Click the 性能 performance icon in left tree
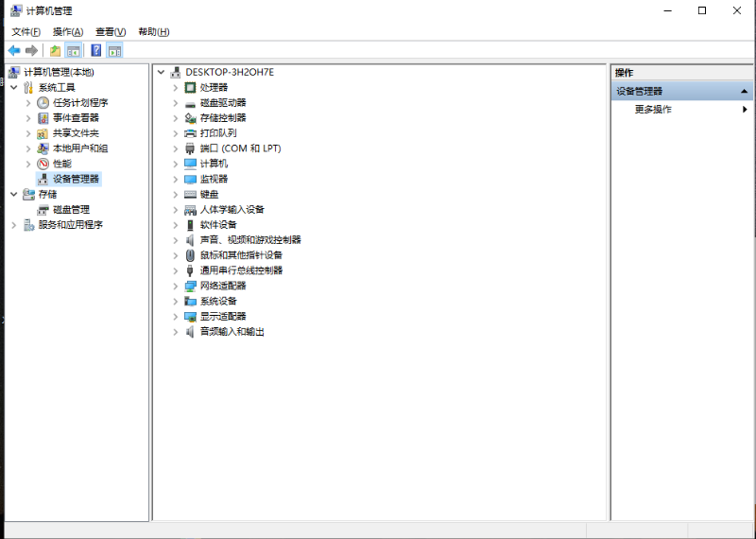The height and width of the screenshot is (539, 756). tap(43, 164)
